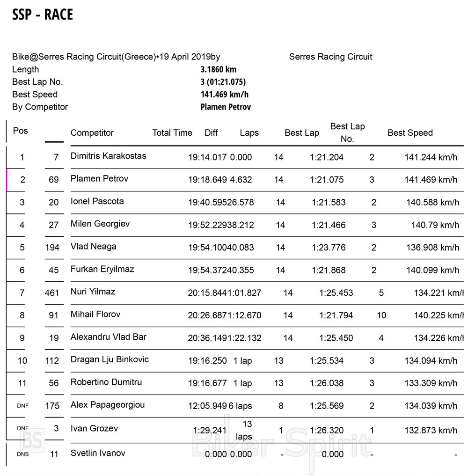Click Dragan Lju Binkovic's name

tap(110, 359)
